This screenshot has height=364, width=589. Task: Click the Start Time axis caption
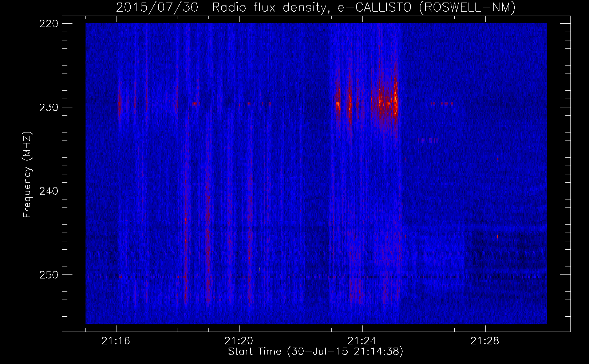[316, 352]
